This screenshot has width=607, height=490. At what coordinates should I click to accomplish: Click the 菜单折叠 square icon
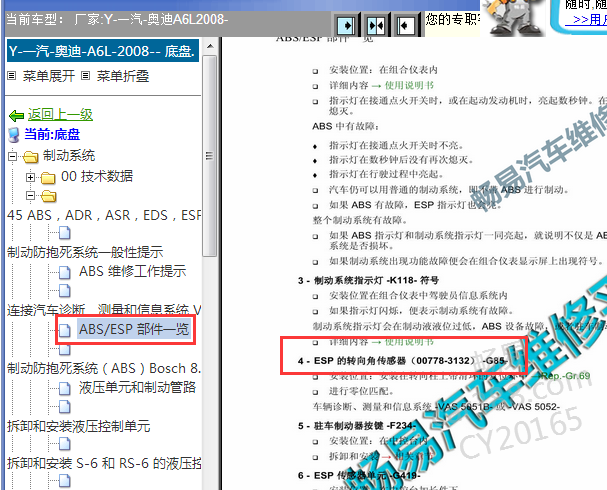click(x=86, y=76)
